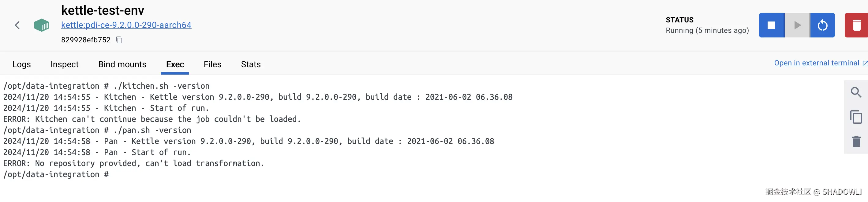Viewport: 868px width, 202px height.
Task: Stop the running container
Action: (x=771, y=25)
